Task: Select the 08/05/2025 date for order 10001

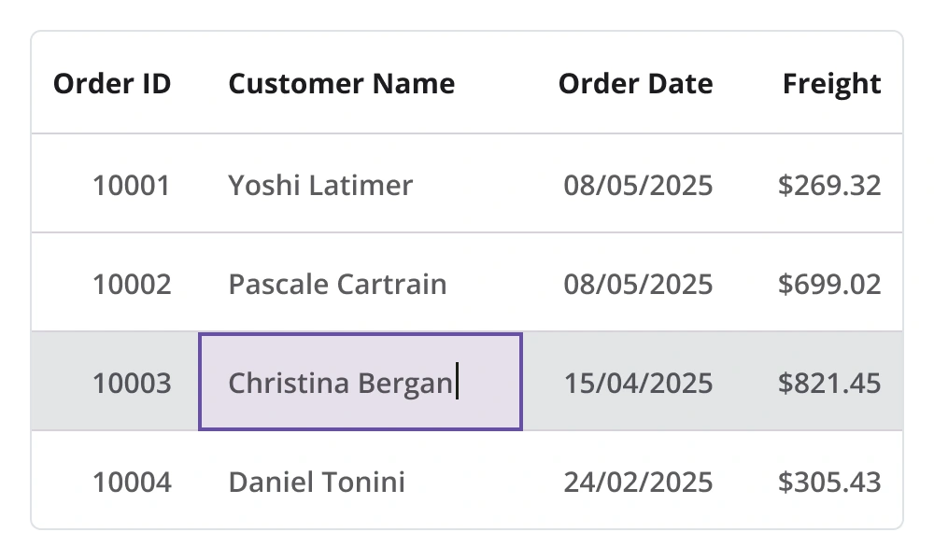Action: (x=638, y=185)
